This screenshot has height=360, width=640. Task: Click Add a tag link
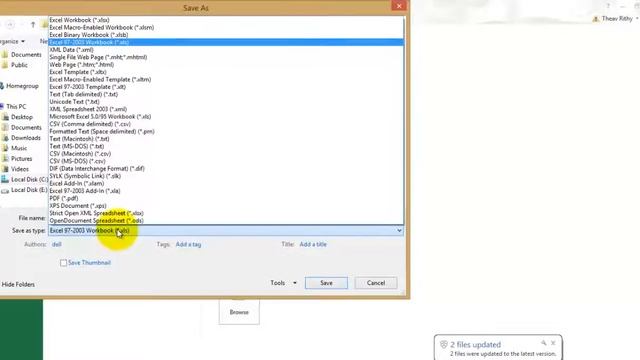(x=188, y=244)
